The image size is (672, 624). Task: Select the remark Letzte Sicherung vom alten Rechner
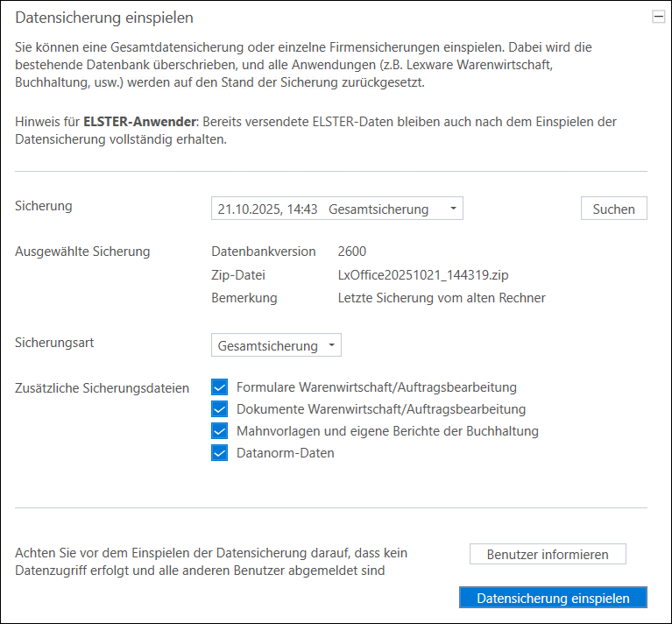click(x=442, y=298)
